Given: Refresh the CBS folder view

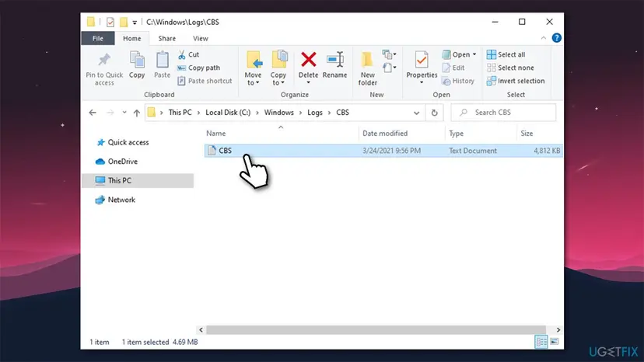Looking at the screenshot, I should [434, 113].
